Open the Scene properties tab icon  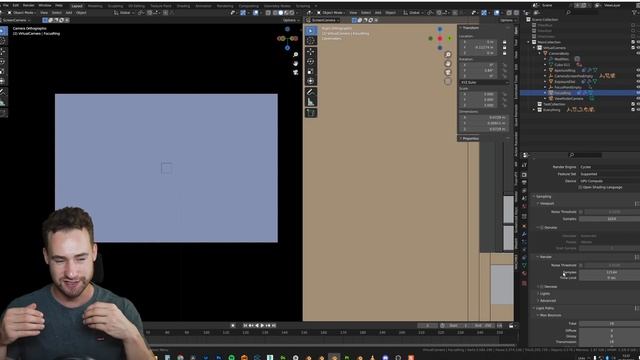click(x=524, y=198)
